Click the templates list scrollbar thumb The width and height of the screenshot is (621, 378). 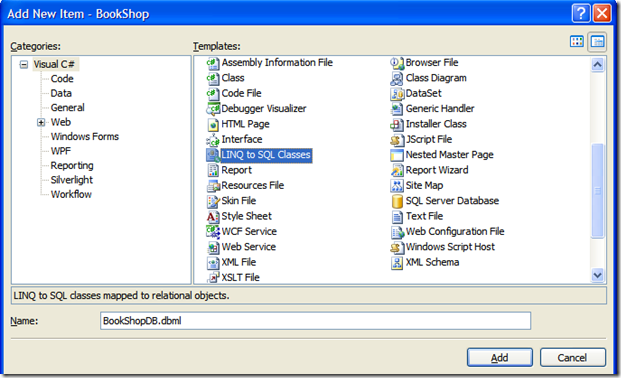[597, 191]
